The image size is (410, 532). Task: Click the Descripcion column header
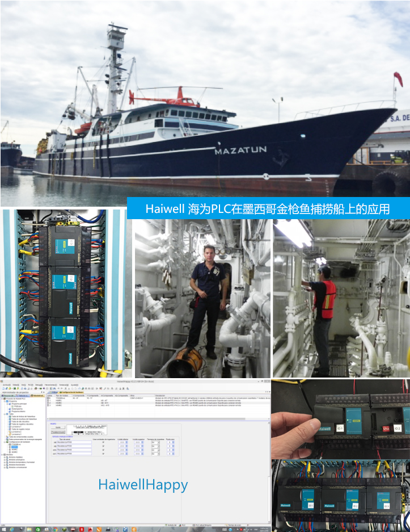[213, 396]
